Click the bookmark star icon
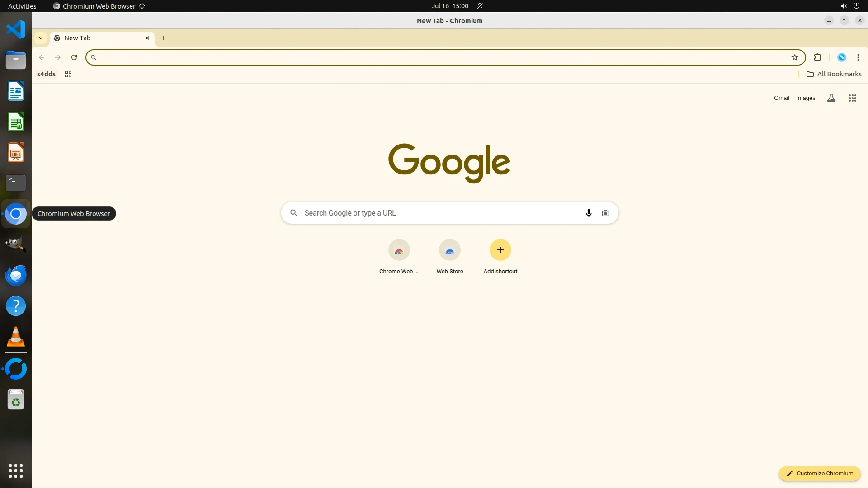Viewport: 868px width, 488px height. point(795,57)
